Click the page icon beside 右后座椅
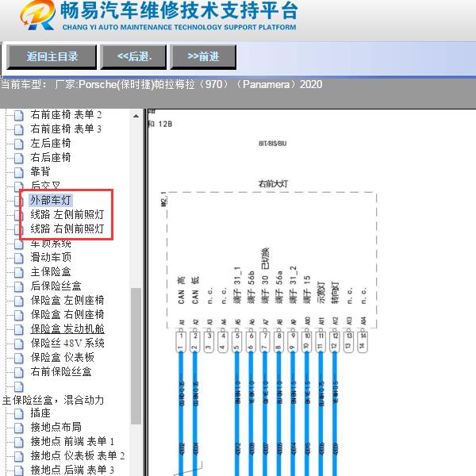The width and height of the screenshot is (476, 476). coord(19,158)
